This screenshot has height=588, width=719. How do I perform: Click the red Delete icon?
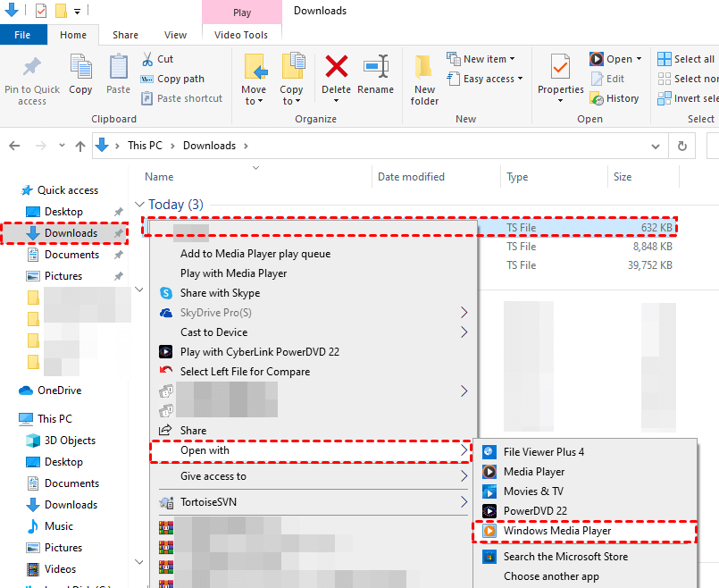pos(336,66)
